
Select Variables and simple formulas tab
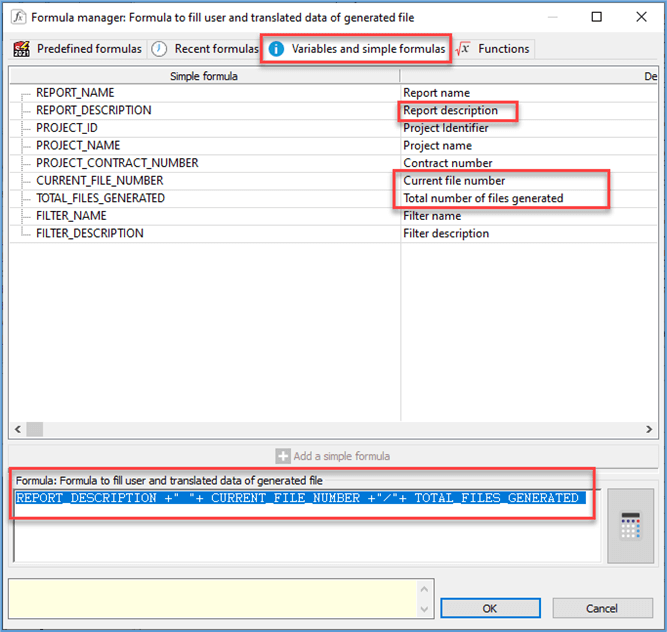click(x=356, y=49)
